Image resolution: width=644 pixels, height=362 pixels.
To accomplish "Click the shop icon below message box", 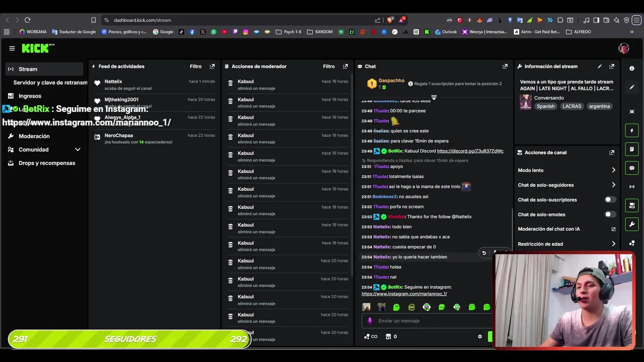I will (388, 337).
